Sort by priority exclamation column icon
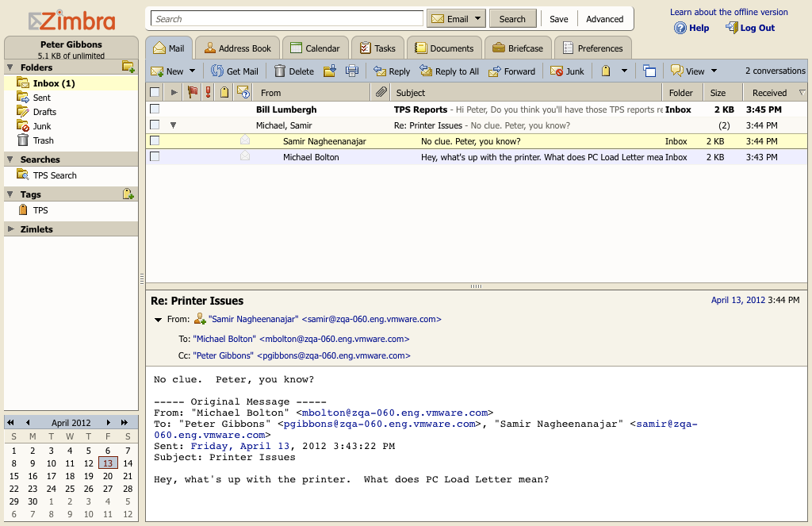The height and width of the screenshot is (526, 812). (x=209, y=92)
